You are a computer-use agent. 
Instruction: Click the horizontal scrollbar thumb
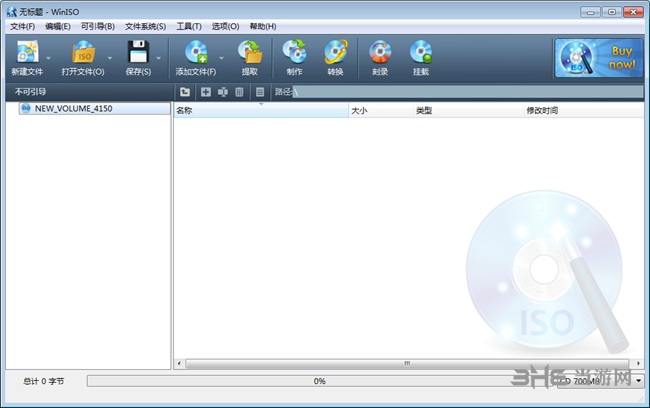coord(407,364)
